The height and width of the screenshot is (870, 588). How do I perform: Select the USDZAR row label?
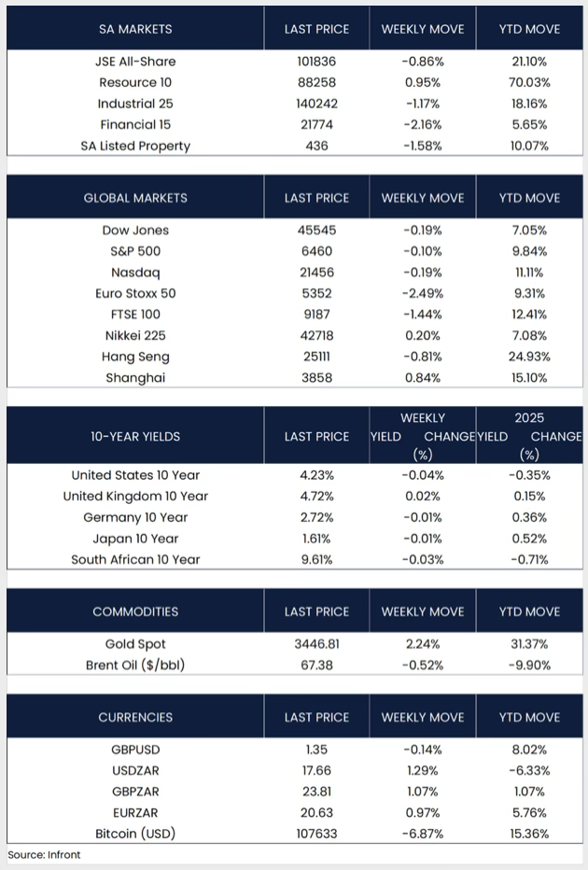(135, 771)
